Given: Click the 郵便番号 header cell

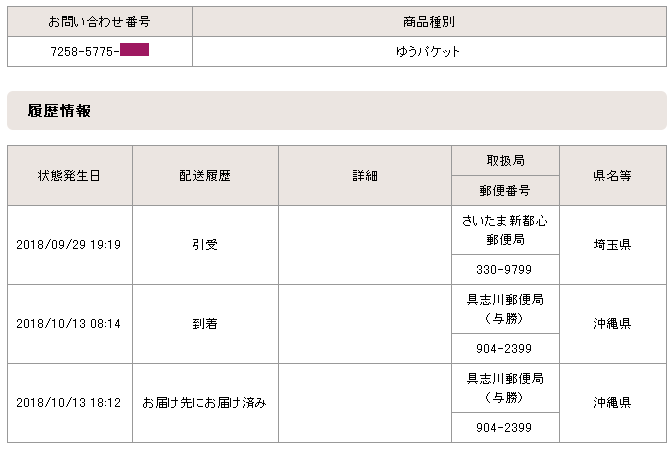Looking at the screenshot, I should pos(505,190).
